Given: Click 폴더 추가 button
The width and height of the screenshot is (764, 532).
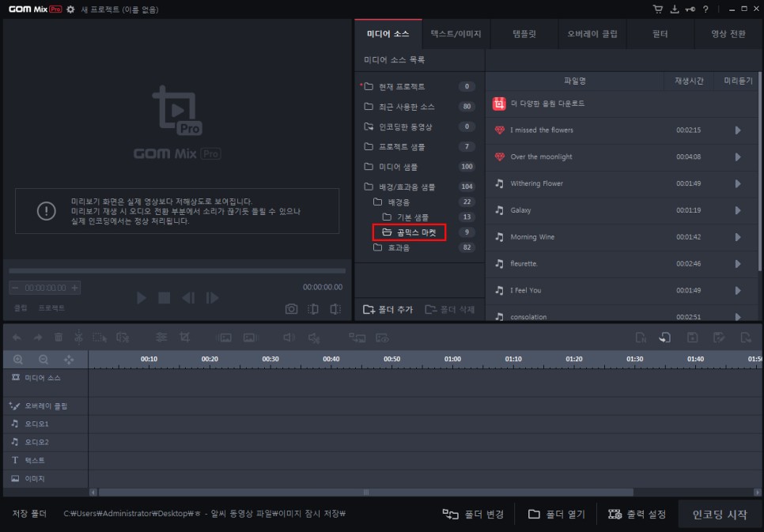Looking at the screenshot, I should pyautogui.click(x=388, y=309).
